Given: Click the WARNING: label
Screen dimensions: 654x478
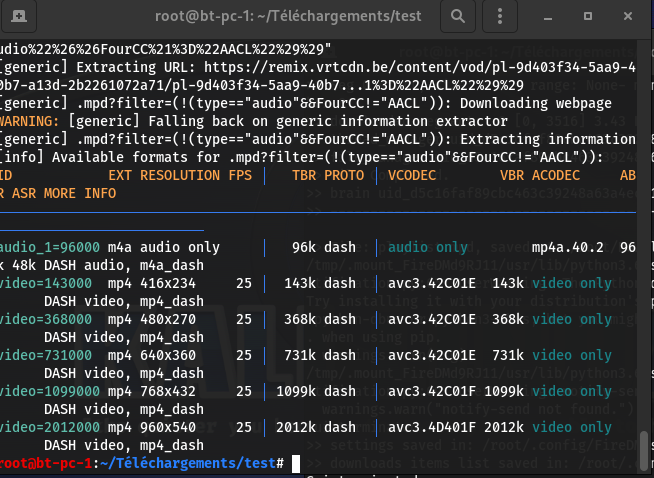Looking at the screenshot, I should [x=29, y=121].
